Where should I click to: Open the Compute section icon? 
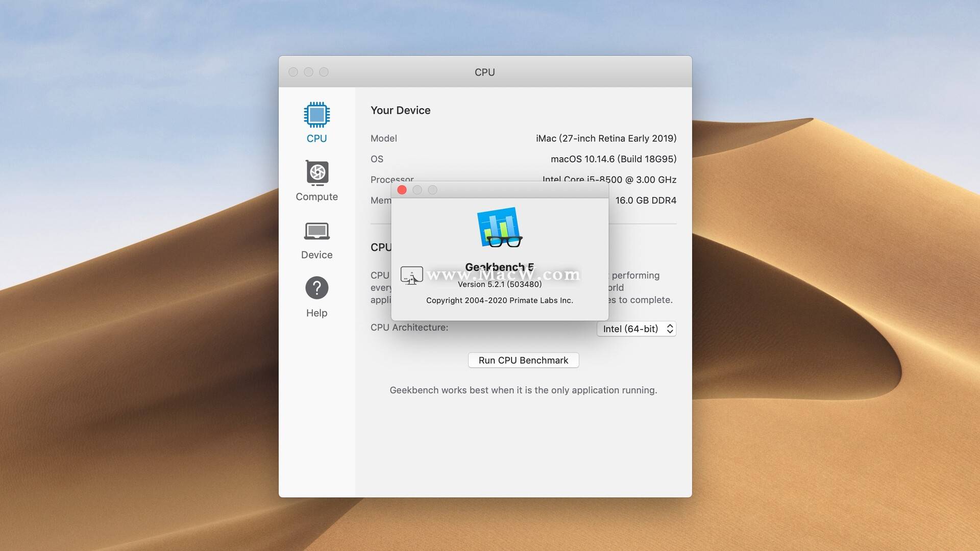click(317, 172)
